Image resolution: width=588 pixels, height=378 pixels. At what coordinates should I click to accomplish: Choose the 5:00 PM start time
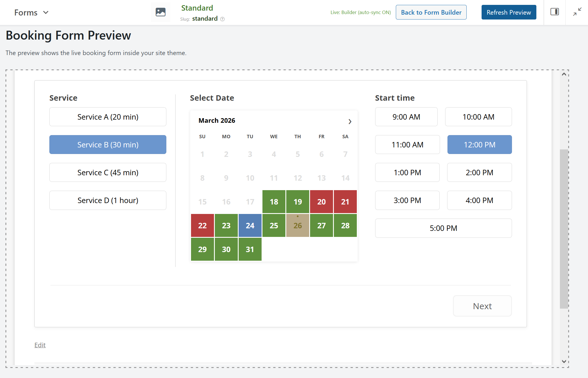tap(443, 228)
